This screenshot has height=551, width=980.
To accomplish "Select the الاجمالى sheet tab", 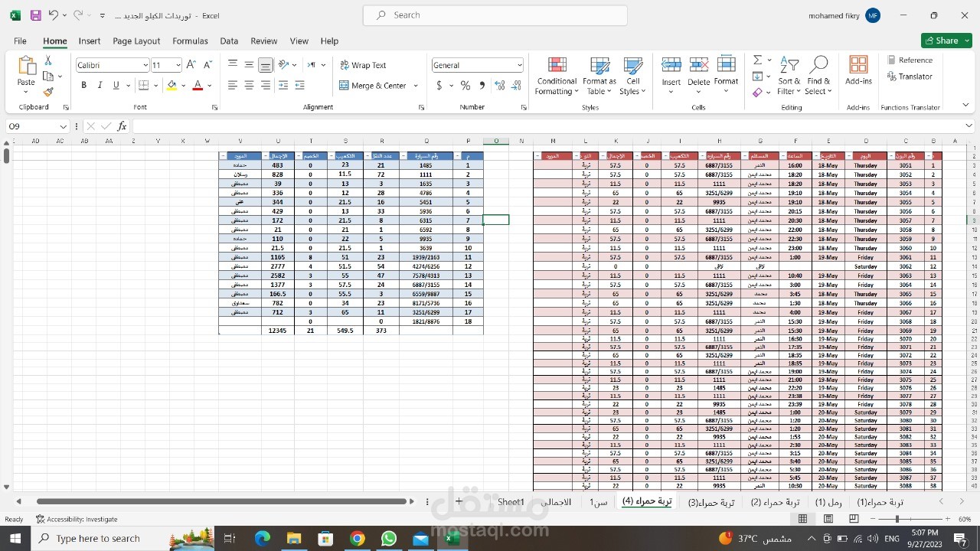I will coord(556,502).
